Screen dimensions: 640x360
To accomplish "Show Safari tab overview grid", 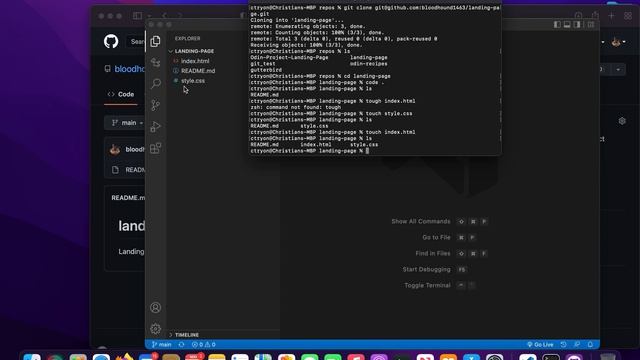I will [628, 16].
